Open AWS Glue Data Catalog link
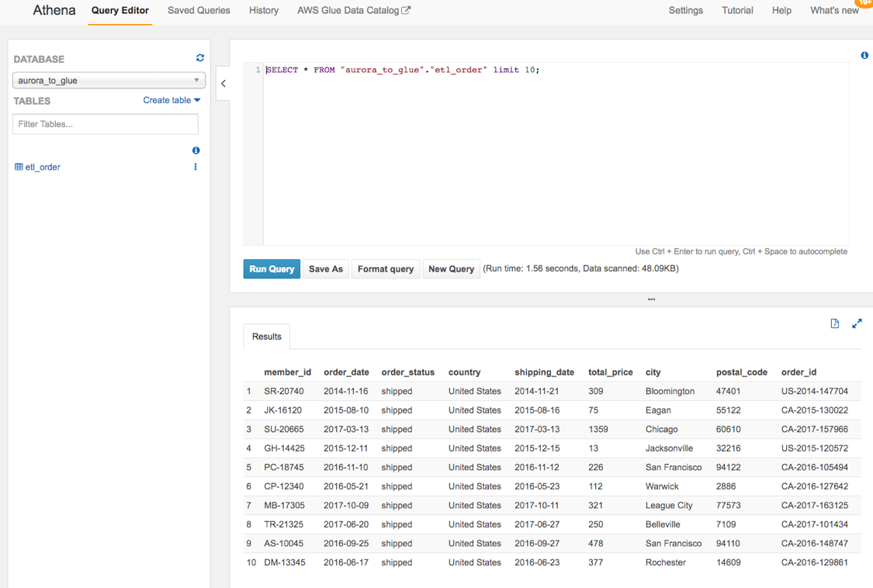Screen dimensions: 873x588 click(353, 11)
